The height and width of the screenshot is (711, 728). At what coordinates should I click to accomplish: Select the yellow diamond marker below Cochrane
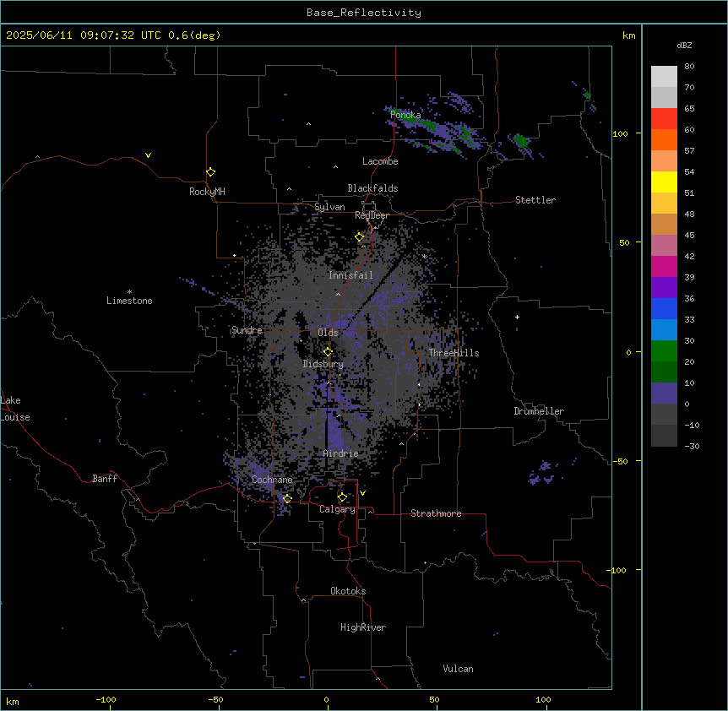click(x=287, y=498)
